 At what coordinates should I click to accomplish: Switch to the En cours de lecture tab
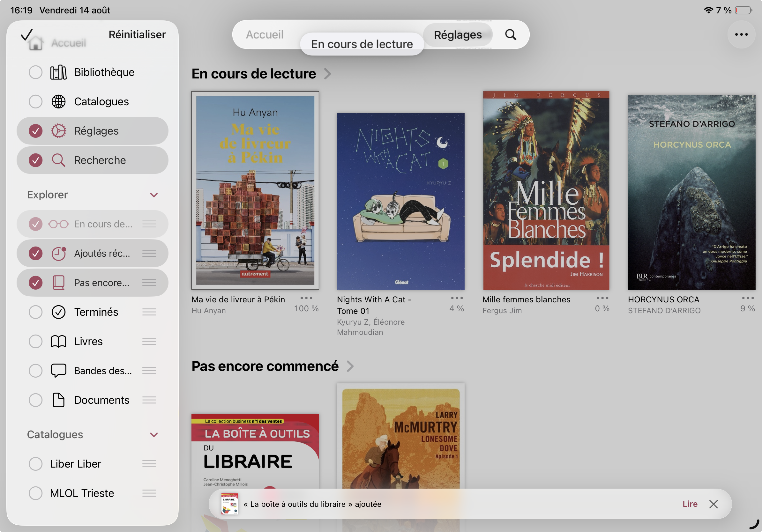pyautogui.click(x=362, y=44)
